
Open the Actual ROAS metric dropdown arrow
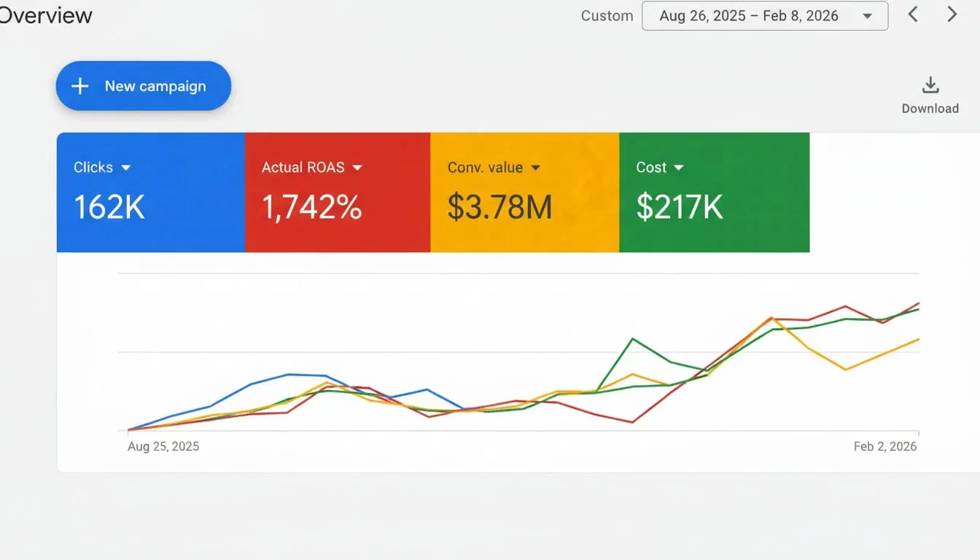[x=357, y=168]
